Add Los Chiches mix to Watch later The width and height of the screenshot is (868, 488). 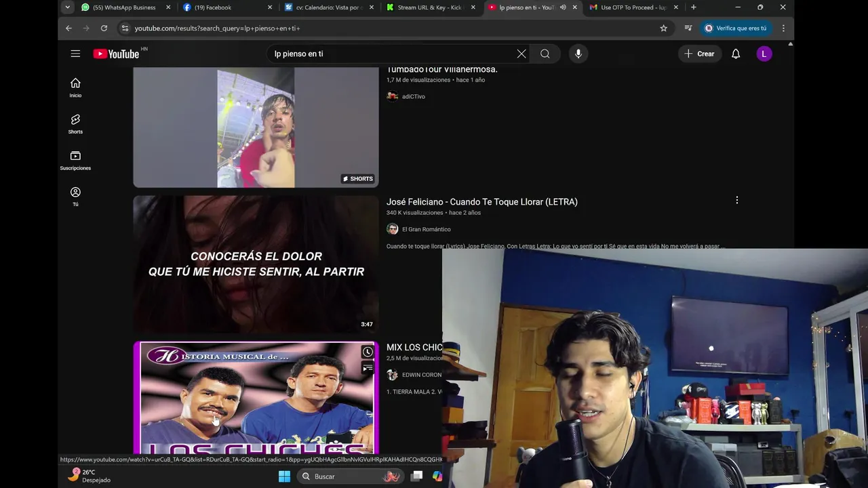point(368,352)
